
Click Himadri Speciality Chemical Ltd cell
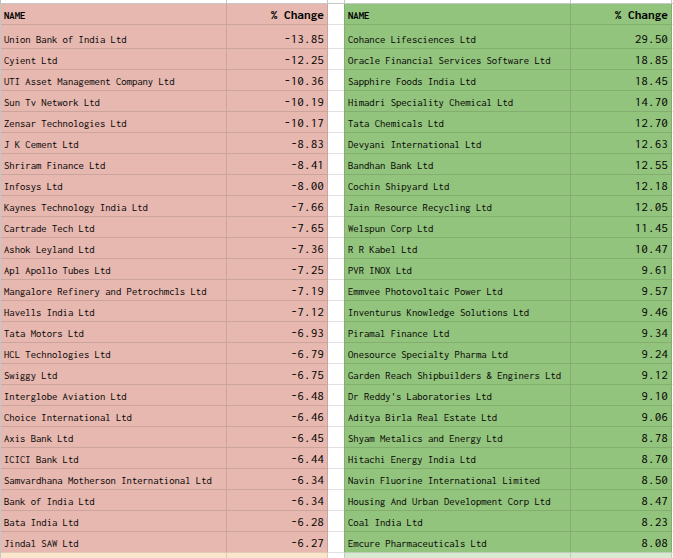pos(457,103)
